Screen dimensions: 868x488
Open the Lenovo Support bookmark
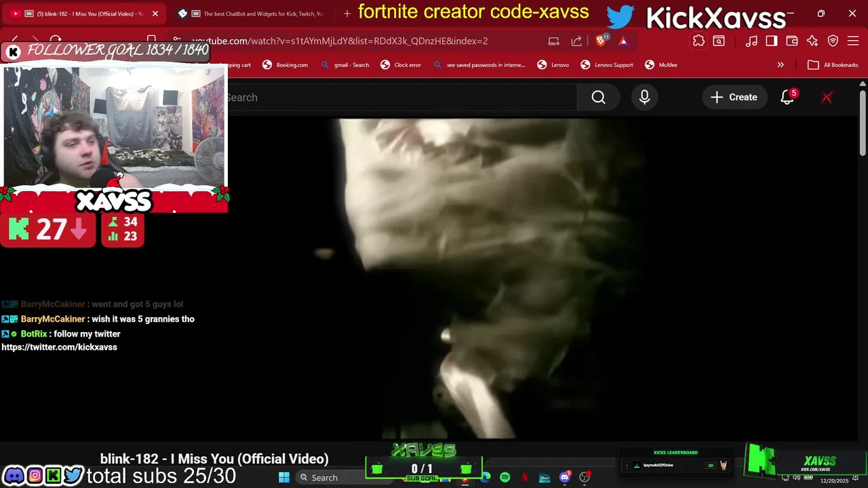pyautogui.click(x=607, y=65)
